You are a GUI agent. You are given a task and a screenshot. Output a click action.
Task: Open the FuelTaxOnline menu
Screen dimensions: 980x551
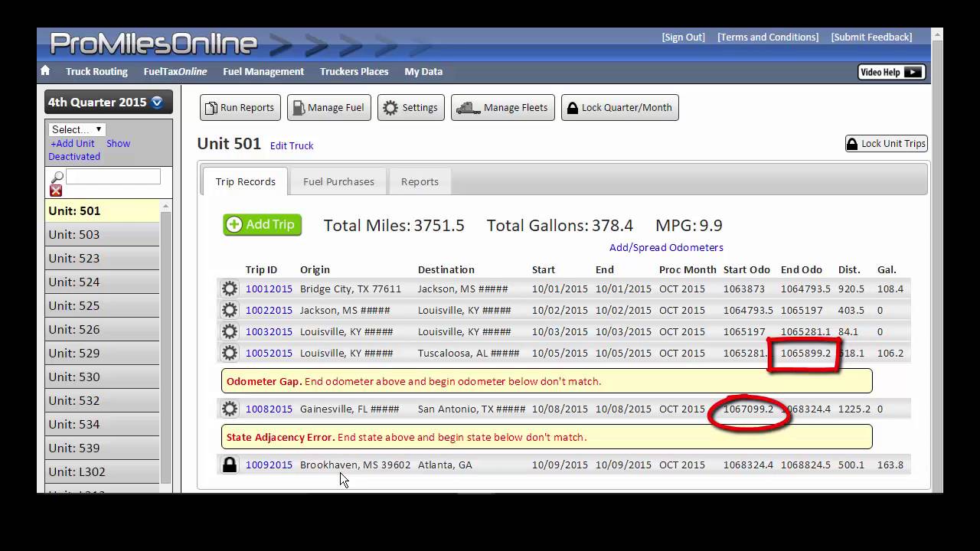[x=175, y=71]
